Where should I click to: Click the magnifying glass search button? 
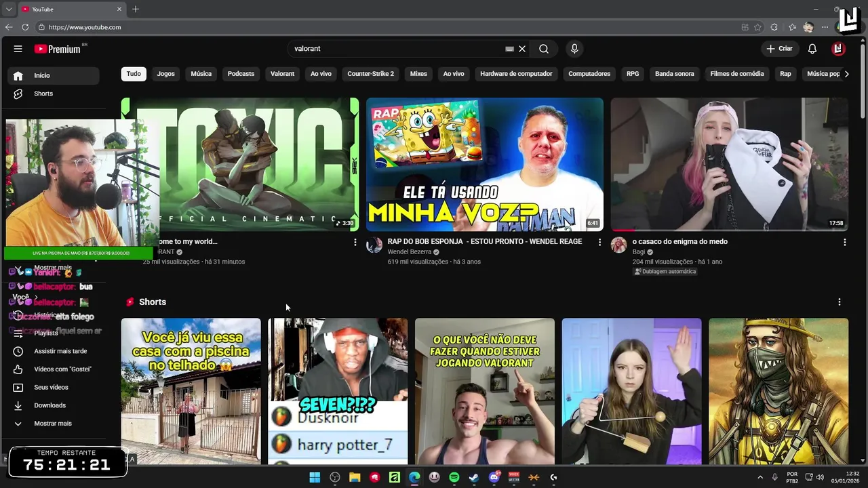(544, 49)
